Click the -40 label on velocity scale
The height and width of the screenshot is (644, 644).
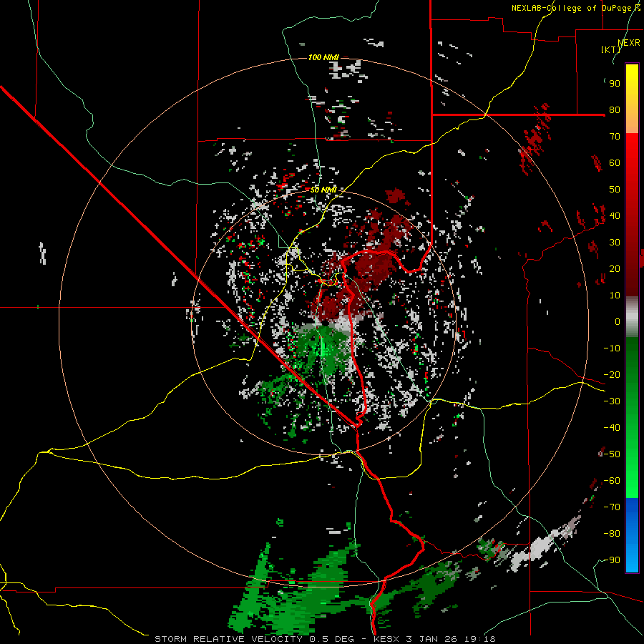click(612, 428)
